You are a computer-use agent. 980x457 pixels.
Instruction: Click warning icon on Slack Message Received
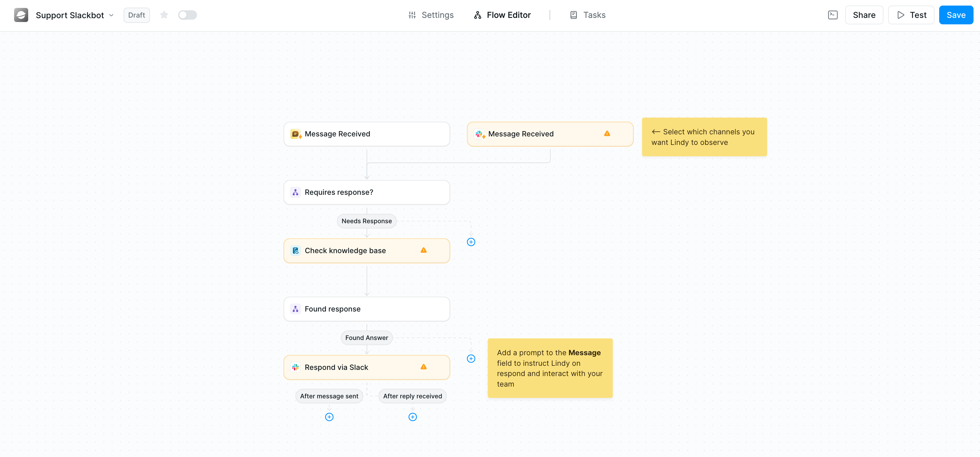tap(607, 133)
